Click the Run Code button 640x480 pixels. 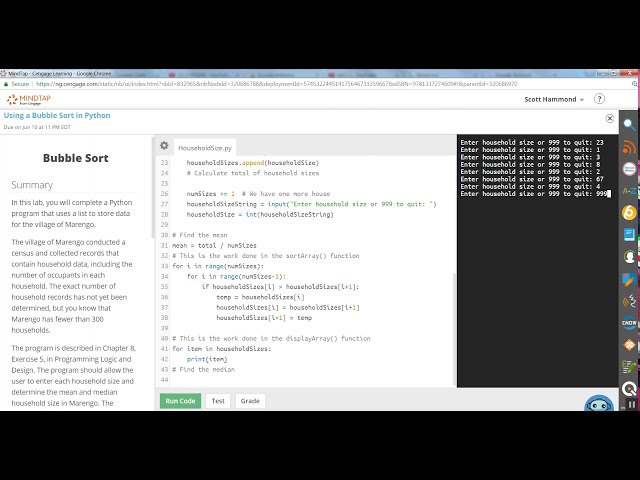(x=180, y=401)
